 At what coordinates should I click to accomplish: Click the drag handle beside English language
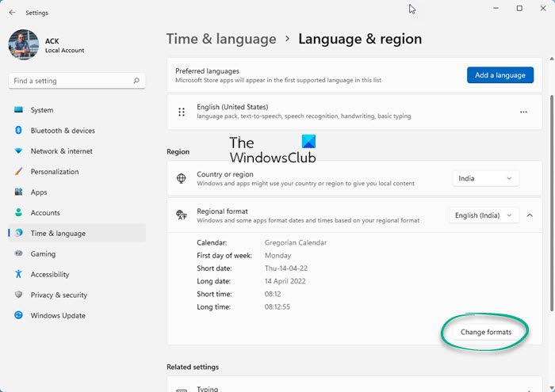click(x=181, y=112)
